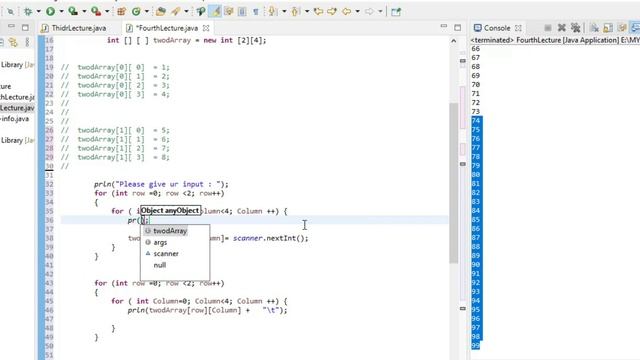Click the Remove Launch X icon in Console

pyautogui.click(x=562, y=28)
